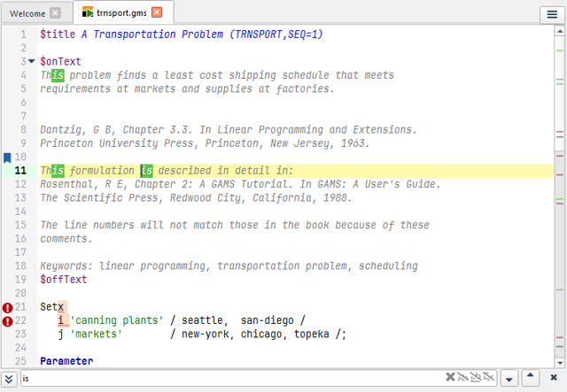Click the bookmark marker on line 10
567x392 pixels.
(x=7, y=158)
